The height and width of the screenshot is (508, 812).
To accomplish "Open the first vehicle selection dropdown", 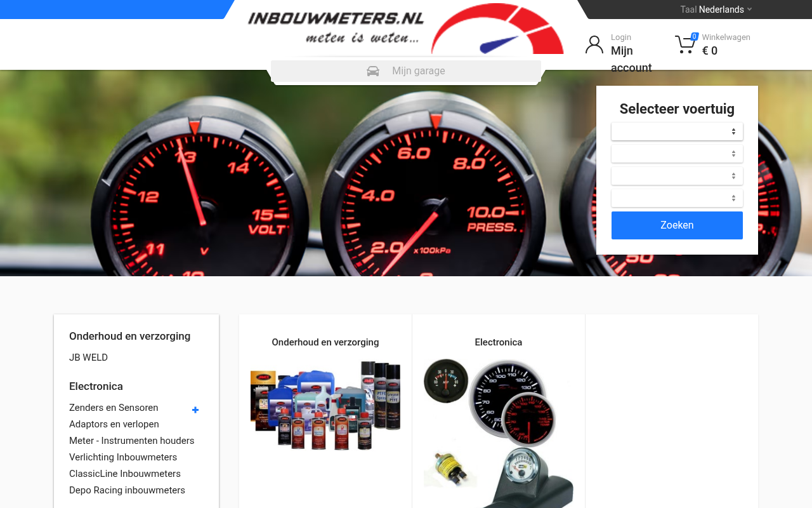I will [677, 131].
